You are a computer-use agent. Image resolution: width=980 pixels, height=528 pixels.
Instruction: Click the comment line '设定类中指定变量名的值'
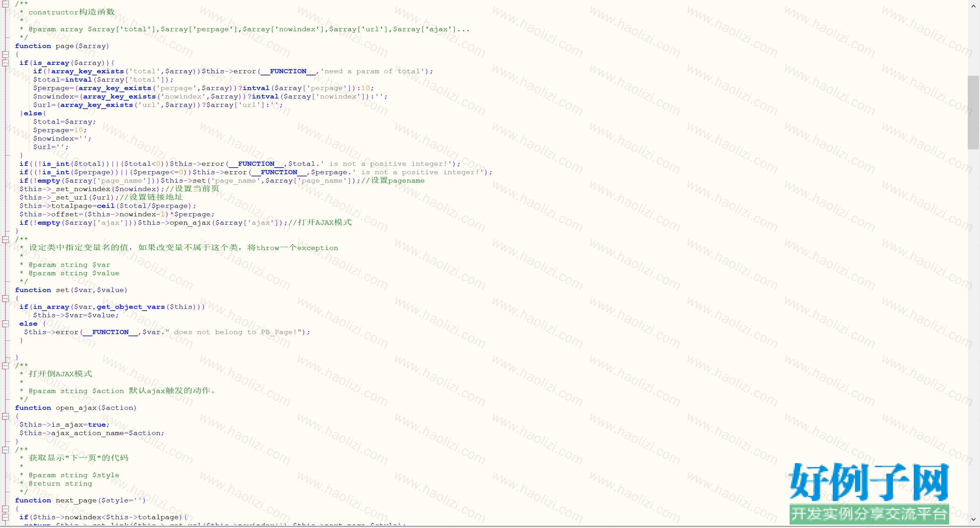pyautogui.click(x=179, y=248)
